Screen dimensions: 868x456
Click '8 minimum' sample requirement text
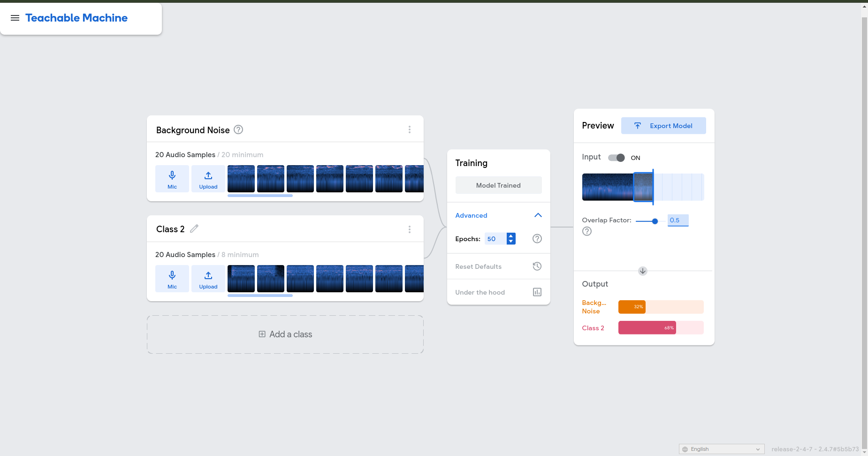[240, 255]
